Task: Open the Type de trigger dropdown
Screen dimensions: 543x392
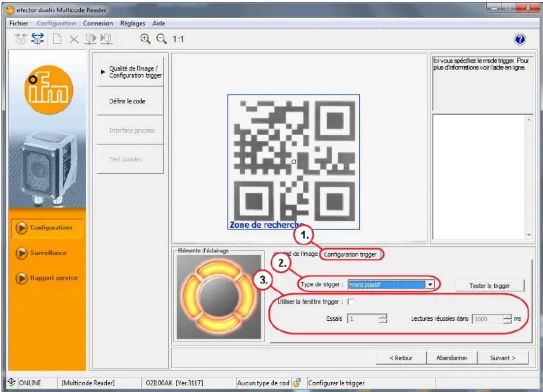Action: click(392, 285)
